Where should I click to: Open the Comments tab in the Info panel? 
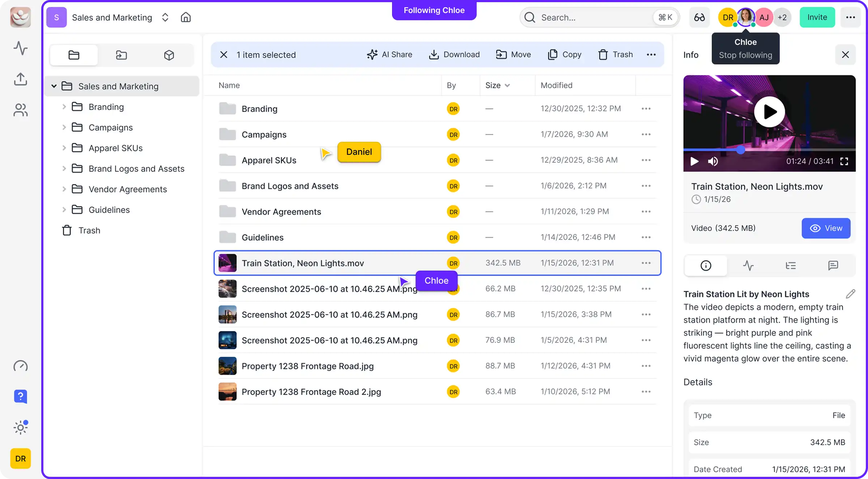point(834,266)
